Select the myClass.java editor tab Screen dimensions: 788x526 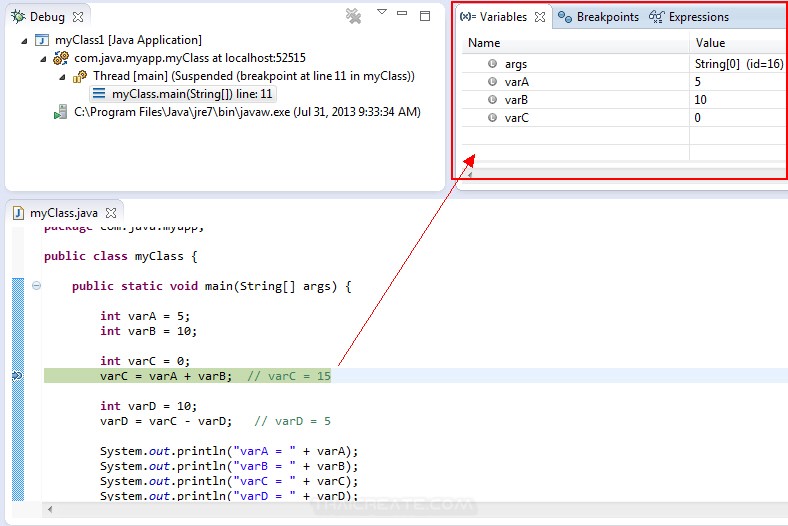tap(64, 213)
